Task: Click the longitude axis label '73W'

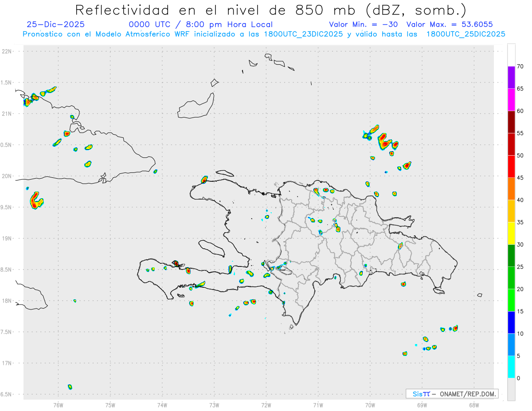Action: click(214, 405)
